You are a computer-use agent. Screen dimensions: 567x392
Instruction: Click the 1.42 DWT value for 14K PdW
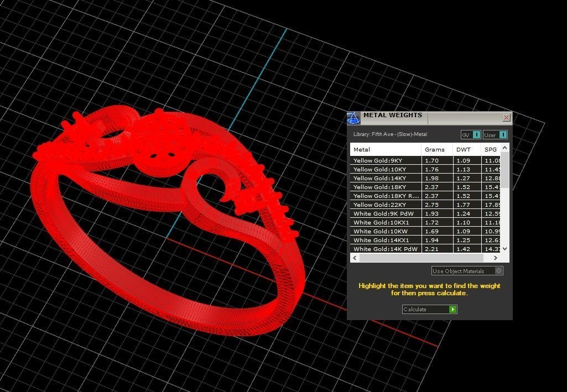(x=463, y=249)
